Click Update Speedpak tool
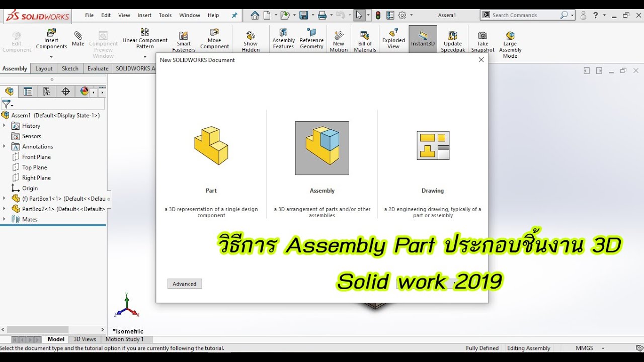 [x=453, y=41]
